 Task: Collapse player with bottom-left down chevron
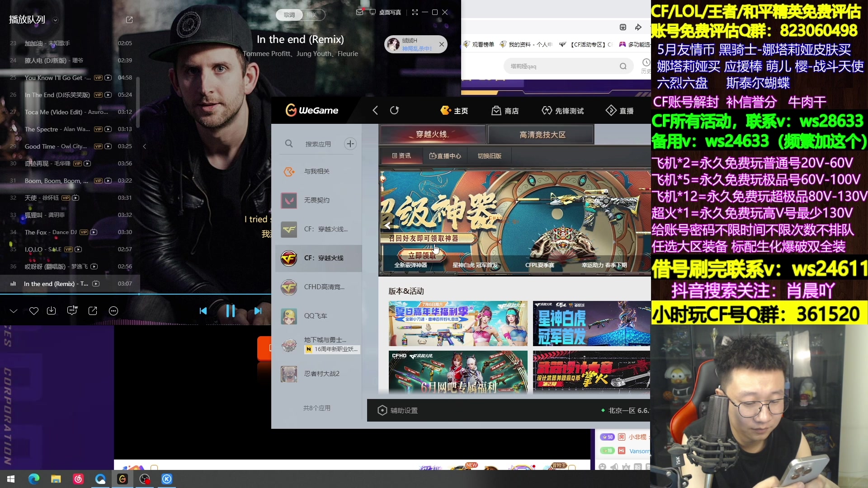(x=14, y=311)
